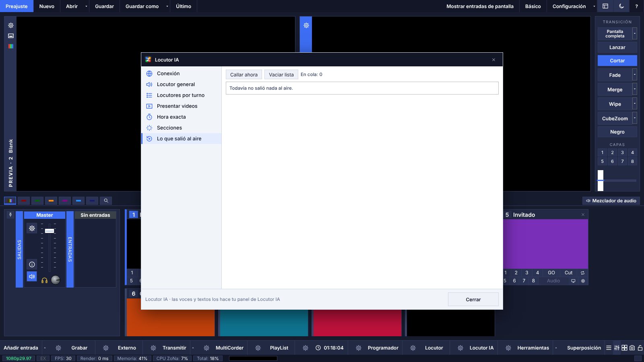Expand the Abrir dropdown arrow
Viewport: 644px width, 362px height.
point(86,6)
